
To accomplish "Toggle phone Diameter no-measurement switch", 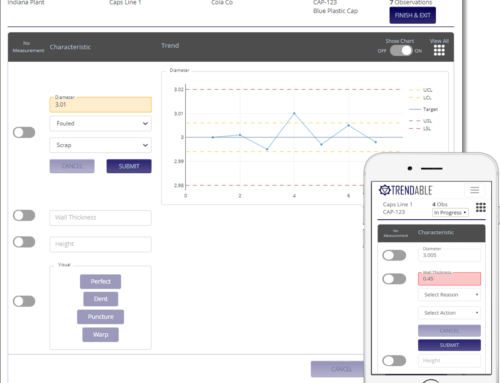I will point(394,256).
